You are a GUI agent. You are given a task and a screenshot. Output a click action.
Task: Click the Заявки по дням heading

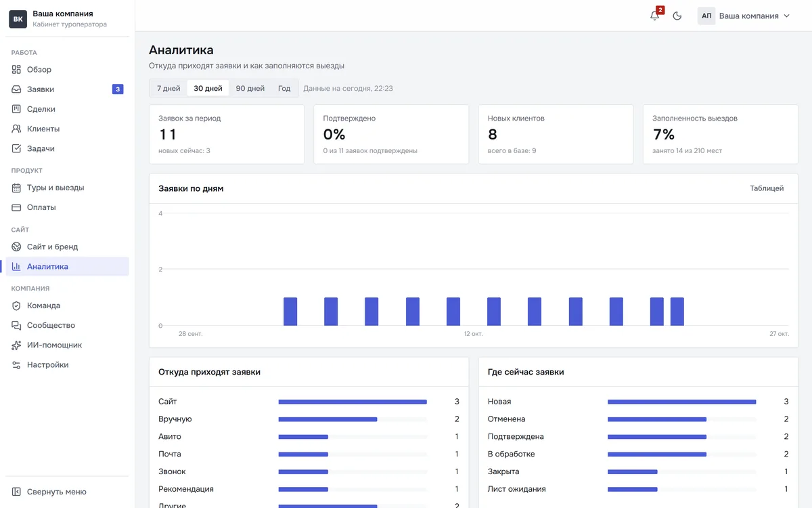191,188
